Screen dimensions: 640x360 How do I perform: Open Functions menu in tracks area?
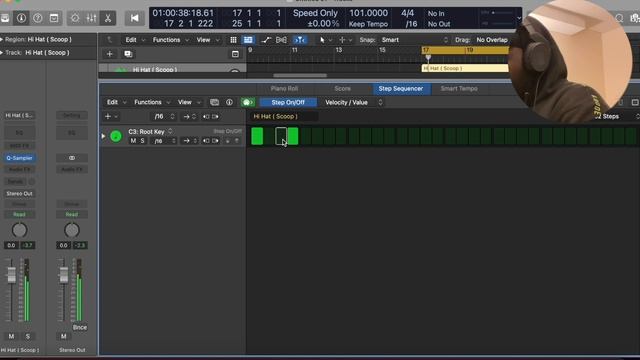[x=170, y=40]
